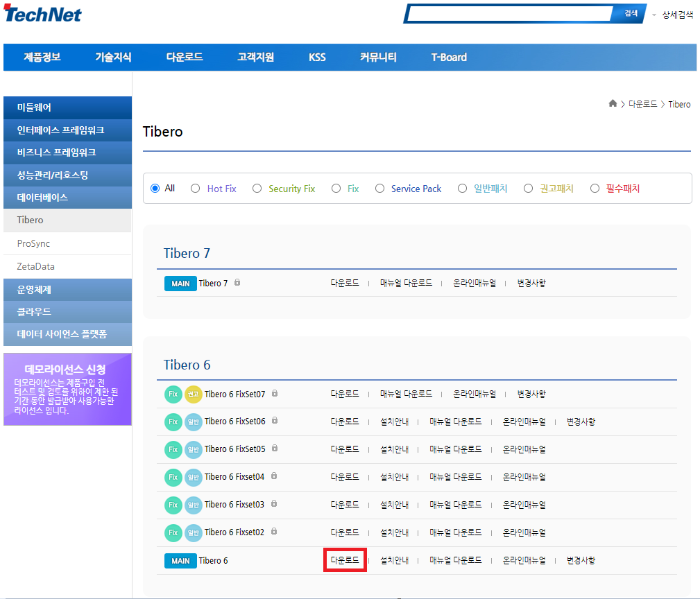The image size is (700, 599).
Task: Click the 일반 badge on Fixset04 row
Action: [x=194, y=477]
